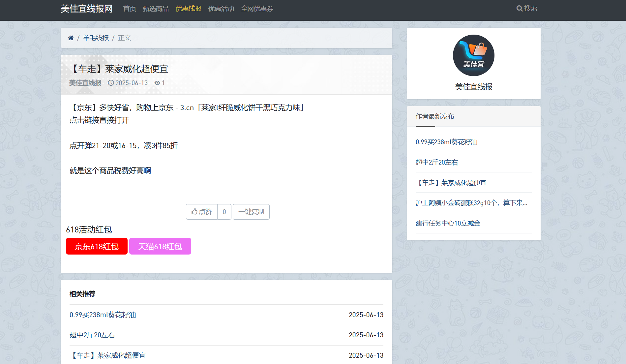626x364 pixels.
Task: Click the 作者最新发布 sidebar heading
Action: pyautogui.click(x=434, y=116)
